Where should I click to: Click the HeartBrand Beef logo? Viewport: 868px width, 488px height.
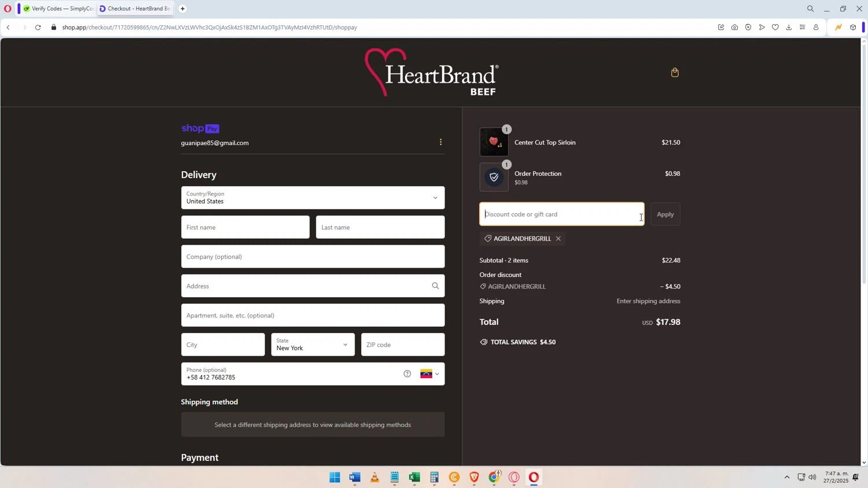click(x=432, y=72)
